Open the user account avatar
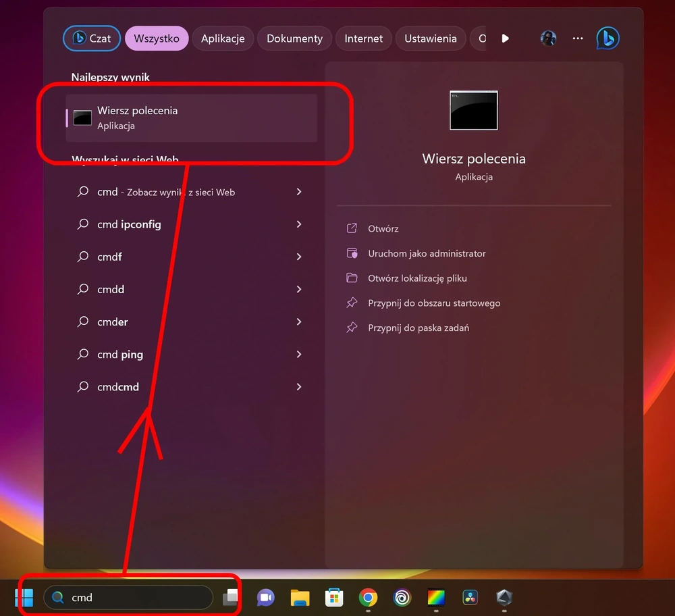The width and height of the screenshot is (675, 616). (548, 38)
